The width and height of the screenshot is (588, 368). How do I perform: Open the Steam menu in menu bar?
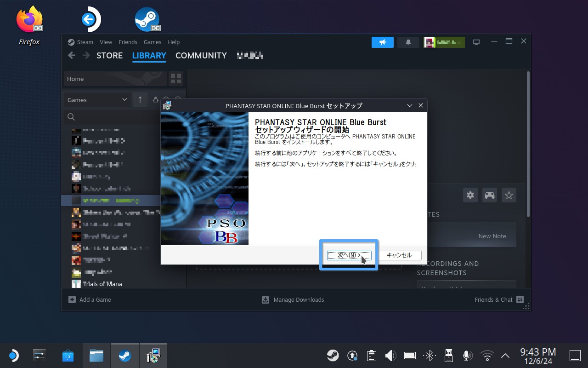pos(81,42)
